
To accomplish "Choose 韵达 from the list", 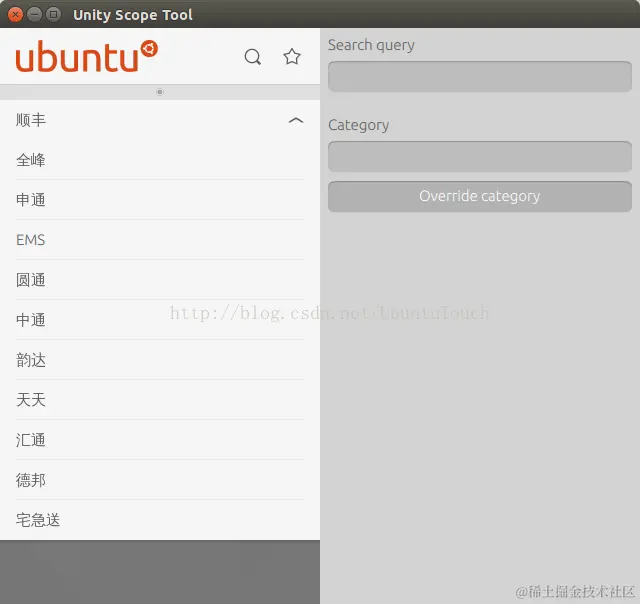I will tap(160, 360).
